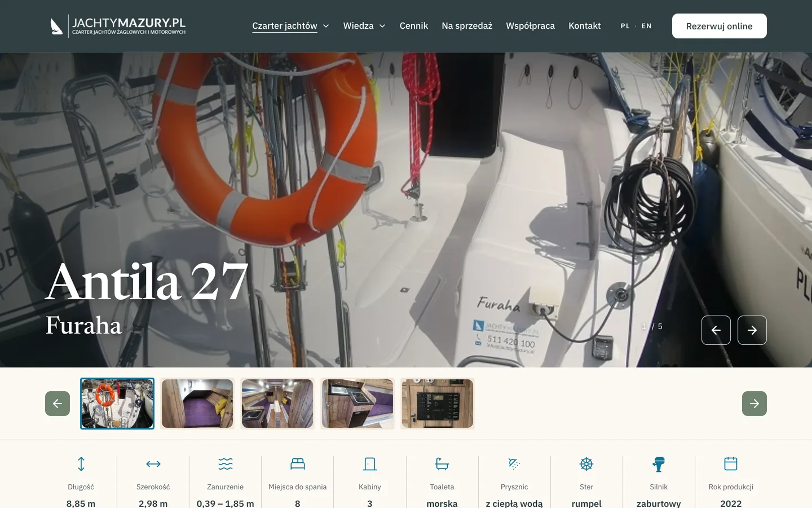Advance thumbnails with green right arrow
The image size is (812, 508).
pyautogui.click(x=754, y=404)
